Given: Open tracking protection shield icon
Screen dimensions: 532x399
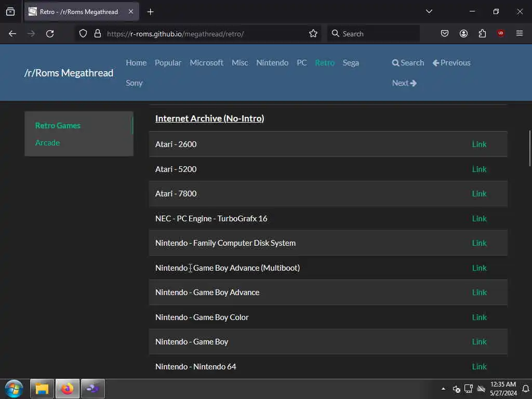Looking at the screenshot, I should [x=83, y=34].
